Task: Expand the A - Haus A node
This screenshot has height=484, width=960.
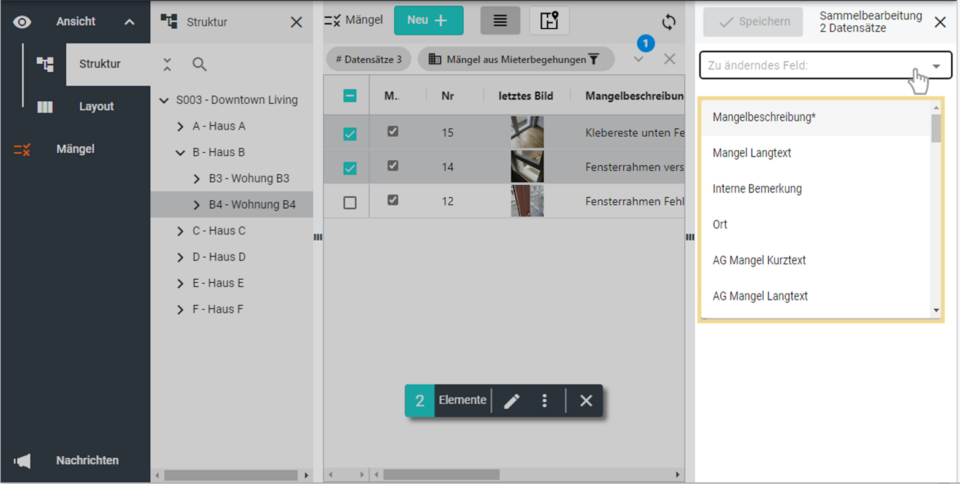Action: 180,127
